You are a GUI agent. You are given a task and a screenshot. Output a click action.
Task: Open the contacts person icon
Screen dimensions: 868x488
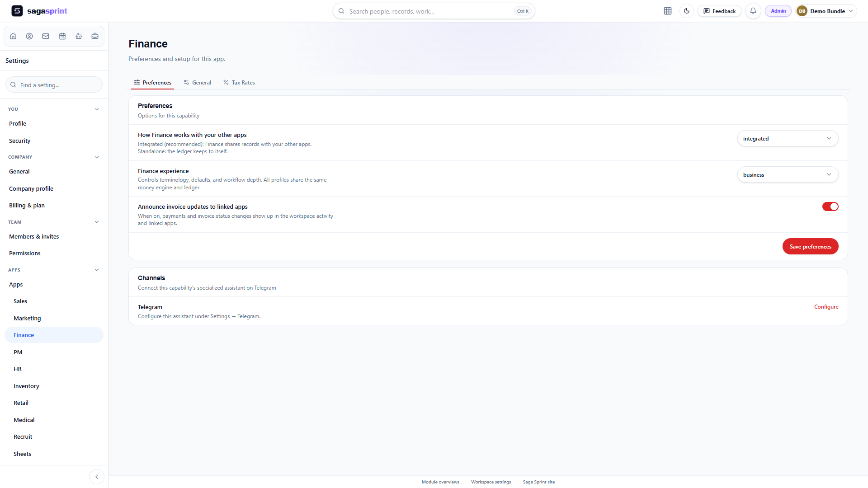coord(29,36)
